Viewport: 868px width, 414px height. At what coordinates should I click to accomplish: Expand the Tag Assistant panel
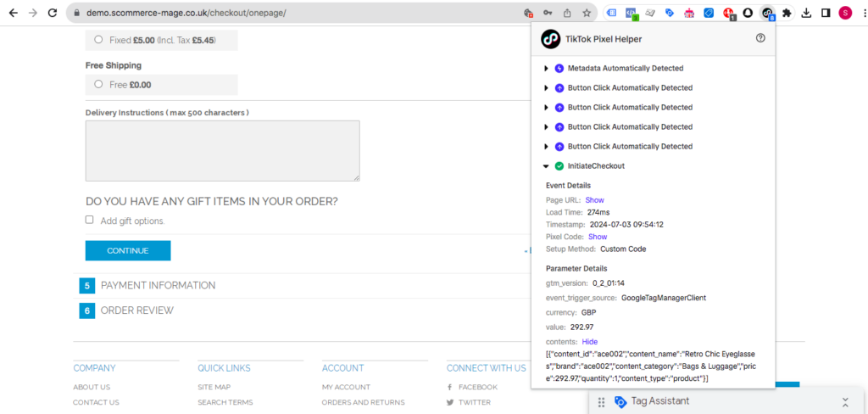click(844, 401)
